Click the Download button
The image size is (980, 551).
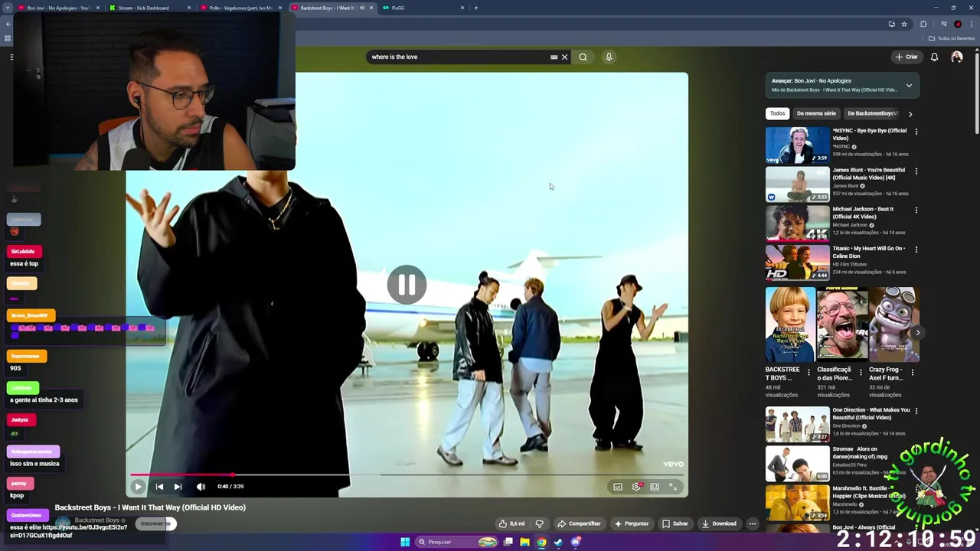pyautogui.click(x=719, y=523)
